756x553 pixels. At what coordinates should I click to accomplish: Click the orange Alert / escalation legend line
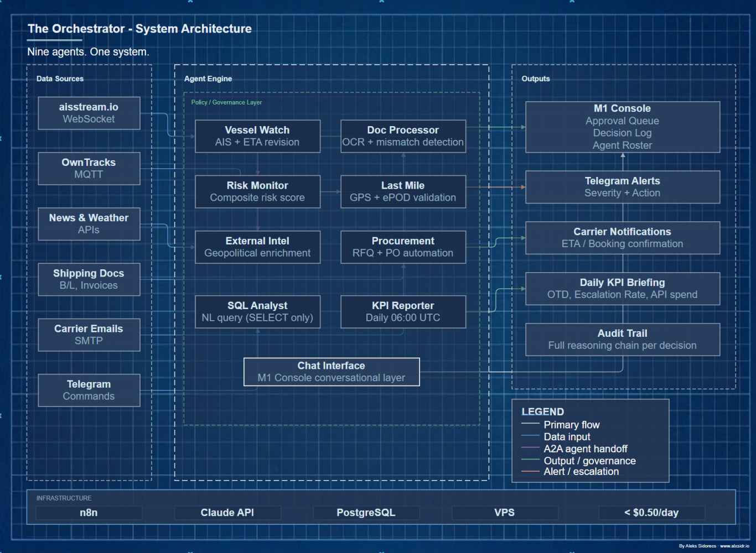tap(530, 472)
